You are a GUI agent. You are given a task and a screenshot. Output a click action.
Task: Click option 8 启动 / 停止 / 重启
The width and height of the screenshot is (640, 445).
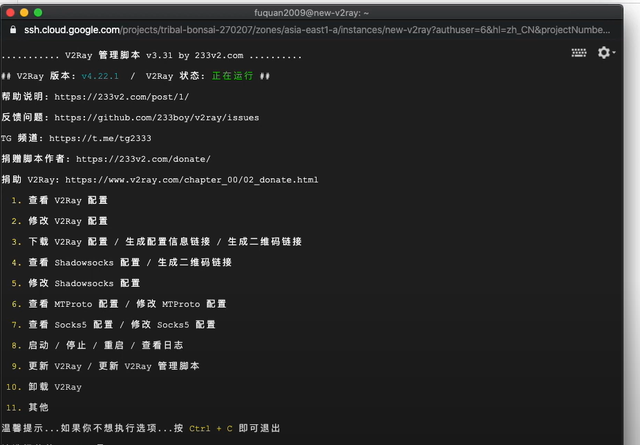98,345
